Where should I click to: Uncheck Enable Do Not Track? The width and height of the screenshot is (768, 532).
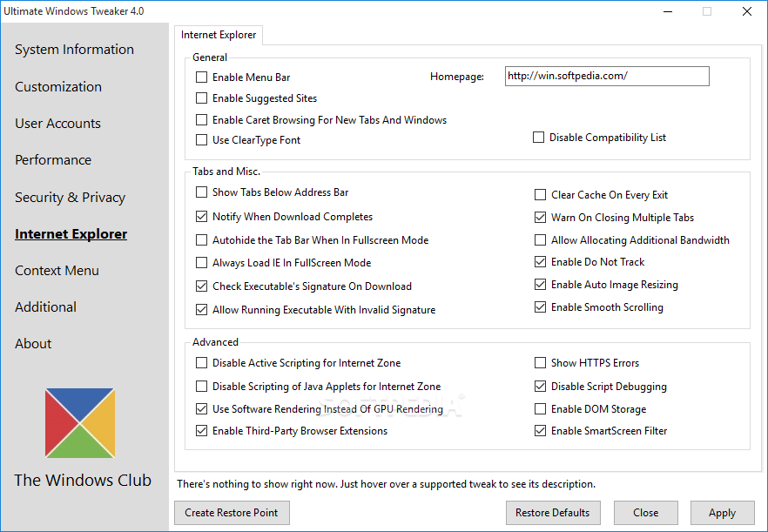pos(540,262)
